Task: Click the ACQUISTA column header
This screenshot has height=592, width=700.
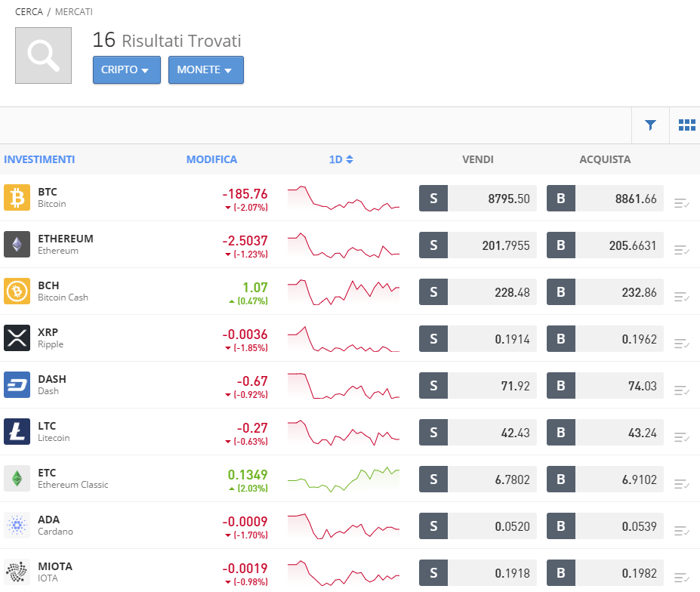Action: point(605,159)
